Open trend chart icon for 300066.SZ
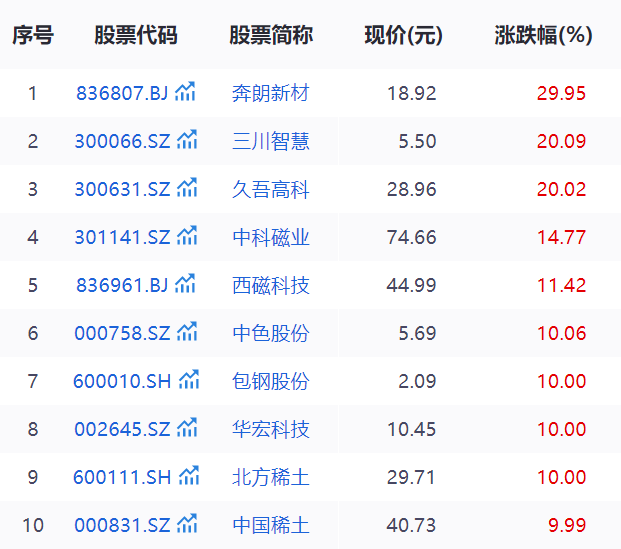The image size is (621, 549). [187, 141]
